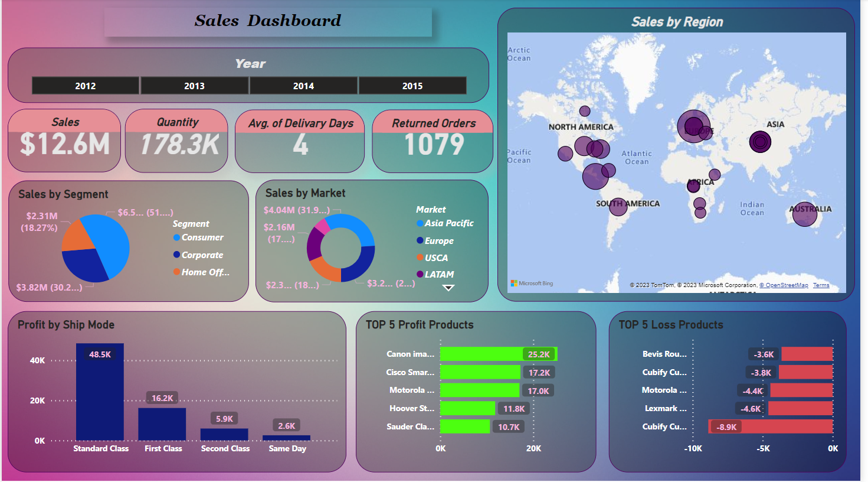Select the 2015 year slicer button
The height and width of the screenshot is (482, 868).
[412, 86]
